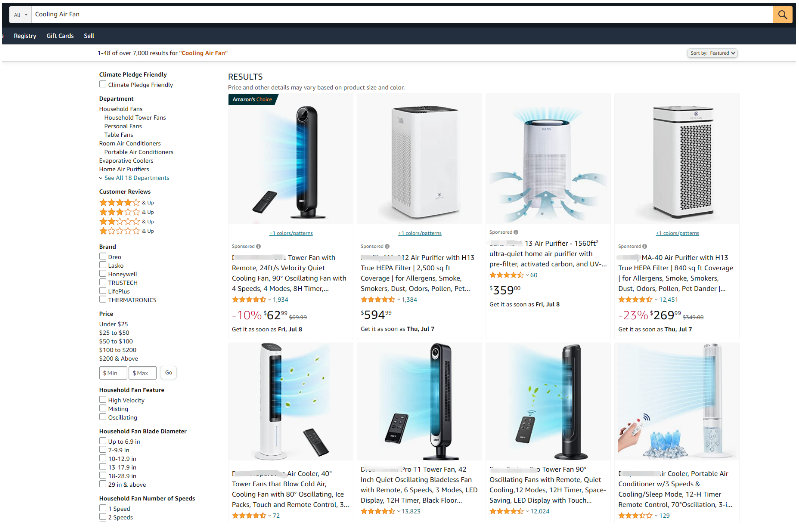
Task: Open the Registry nav item
Action: coord(25,36)
